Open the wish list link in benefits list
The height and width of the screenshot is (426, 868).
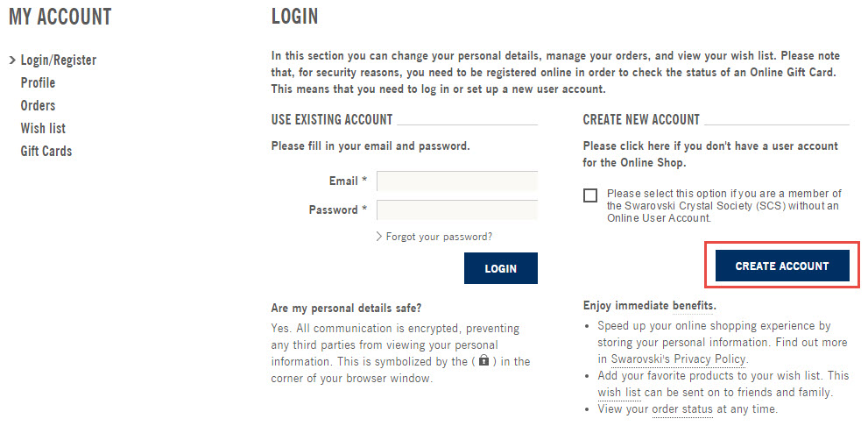[x=619, y=393]
